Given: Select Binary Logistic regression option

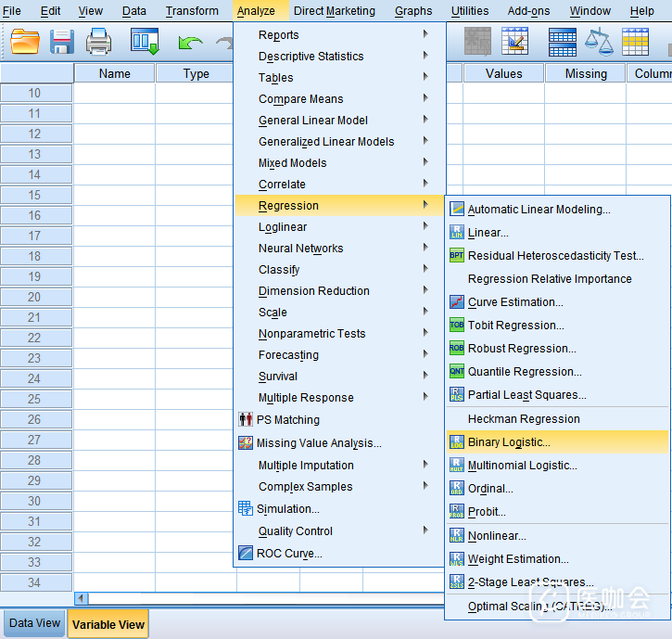Looking at the screenshot, I should (508, 442).
